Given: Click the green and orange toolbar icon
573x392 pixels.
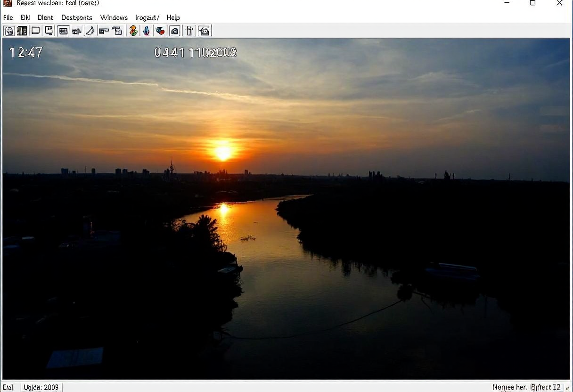Looking at the screenshot, I should tap(133, 31).
